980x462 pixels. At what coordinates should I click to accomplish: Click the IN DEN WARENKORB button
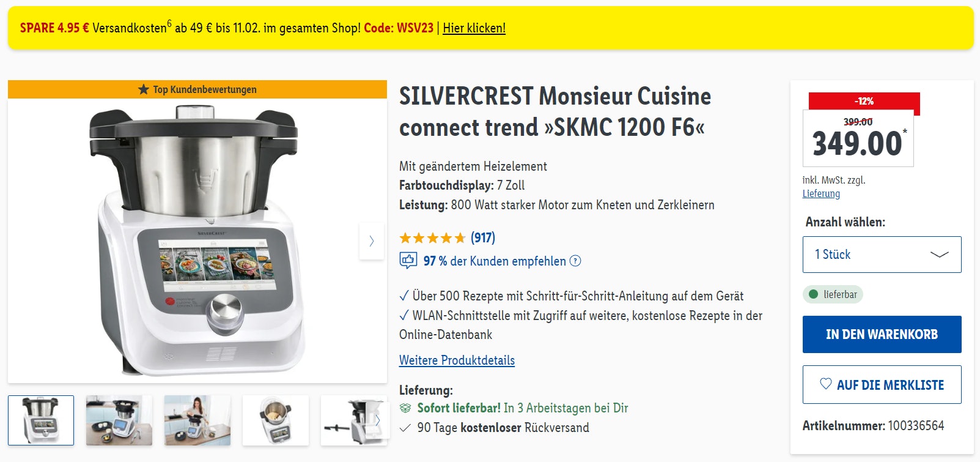(x=881, y=334)
